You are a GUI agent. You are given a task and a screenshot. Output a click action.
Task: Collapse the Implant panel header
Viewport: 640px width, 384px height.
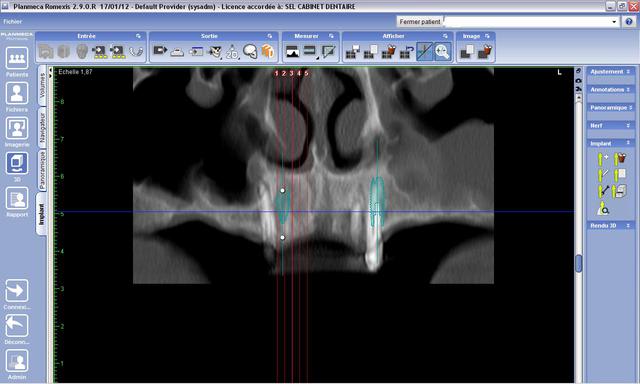[x=611, y=143]
